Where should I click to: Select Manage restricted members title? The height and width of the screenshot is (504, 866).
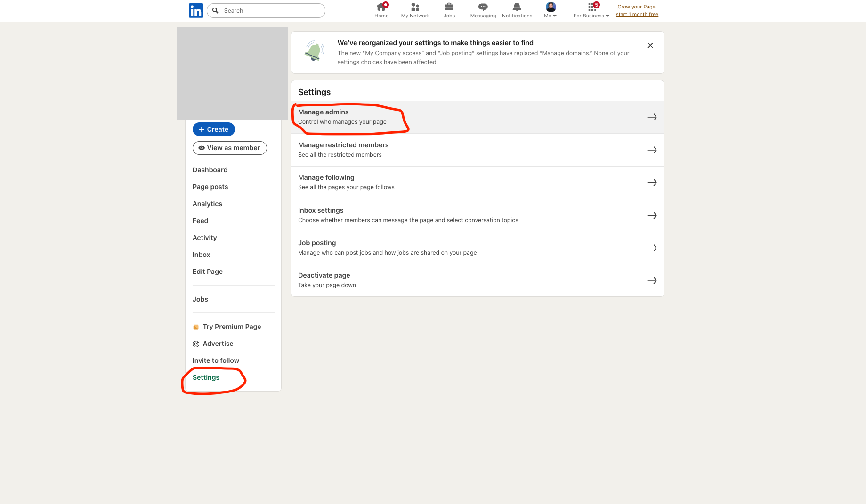[x=343, y=145]
